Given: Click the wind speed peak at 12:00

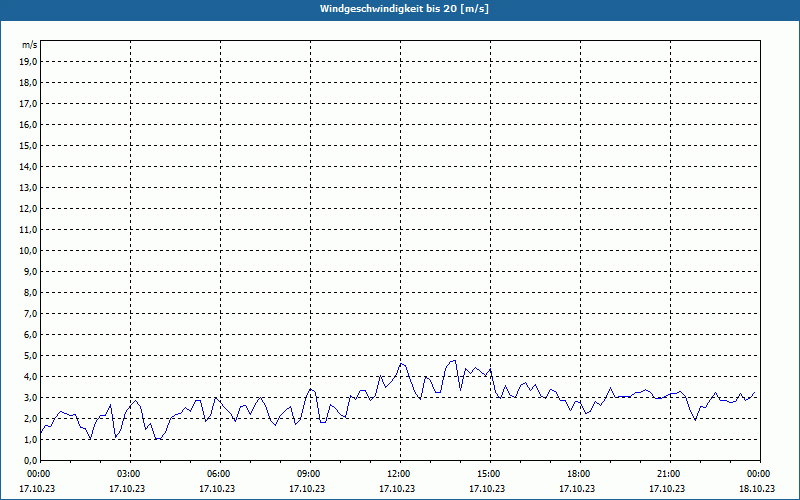Looking at the screenshot, I should pos(402,364).
